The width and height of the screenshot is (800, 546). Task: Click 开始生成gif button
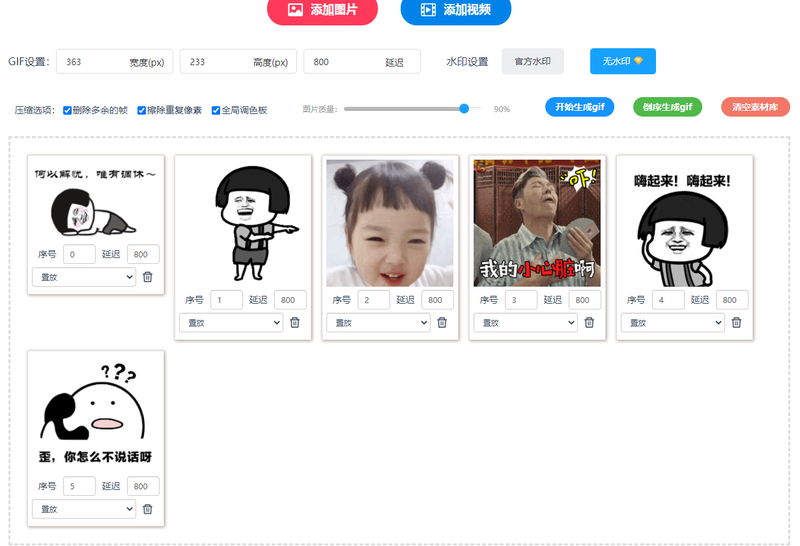[x=580, y=107]
